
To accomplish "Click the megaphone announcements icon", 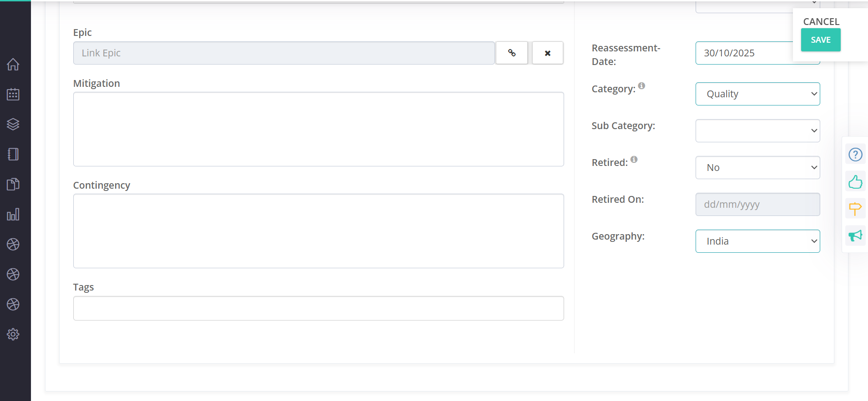I will point(855,236).
